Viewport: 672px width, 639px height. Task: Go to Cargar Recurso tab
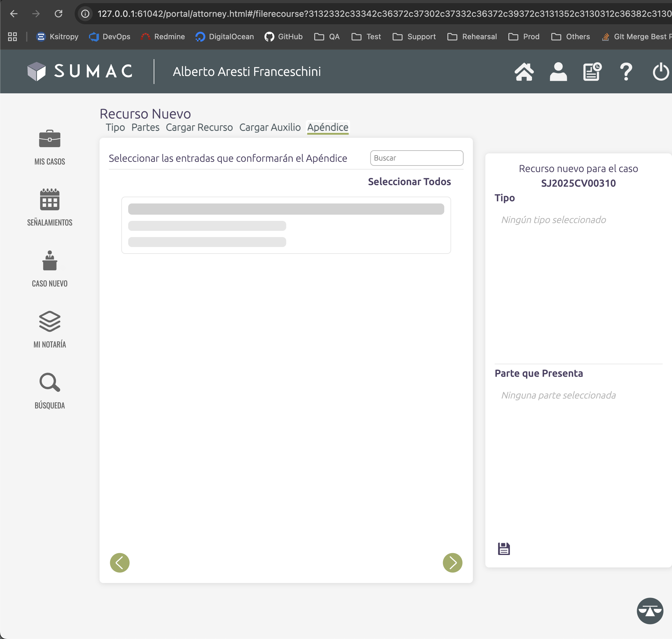(x=199, y=127)
